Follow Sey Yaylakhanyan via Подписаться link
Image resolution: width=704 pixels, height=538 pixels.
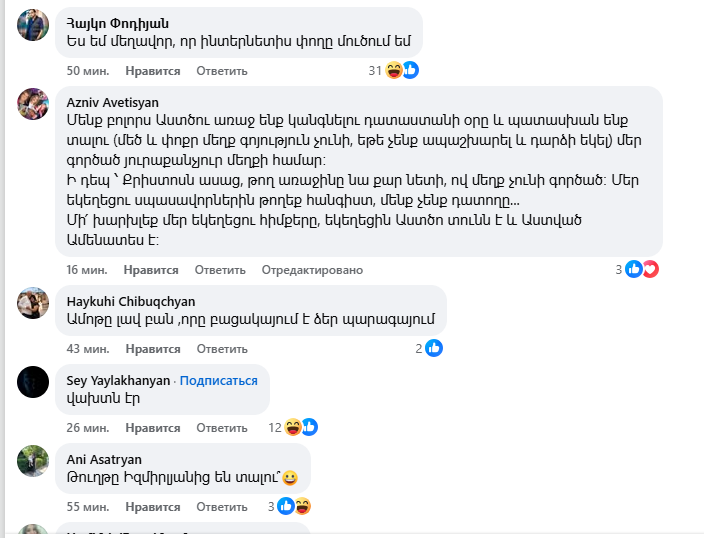[218, 381]
